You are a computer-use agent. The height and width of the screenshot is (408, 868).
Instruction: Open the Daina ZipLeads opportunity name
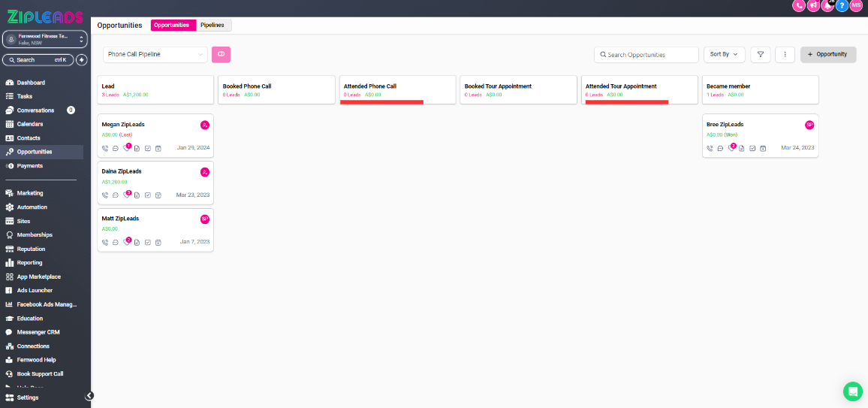pyautogui.click(x=122, y=171)
